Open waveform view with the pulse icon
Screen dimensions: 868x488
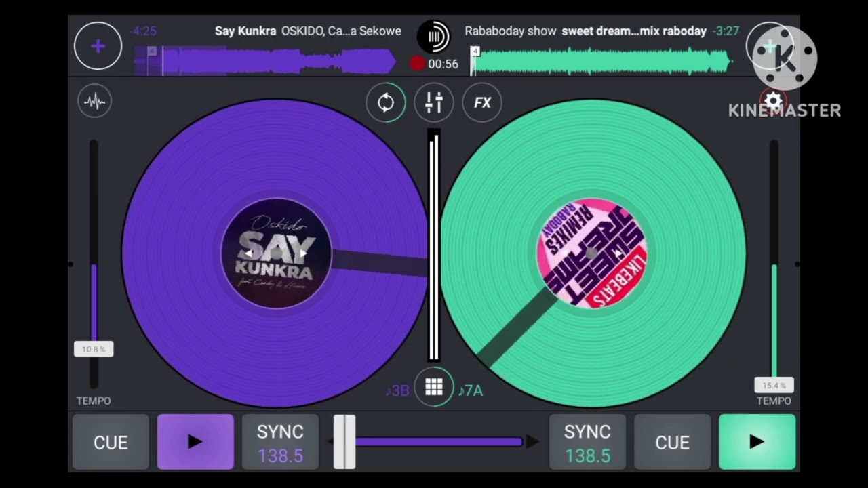95,102
